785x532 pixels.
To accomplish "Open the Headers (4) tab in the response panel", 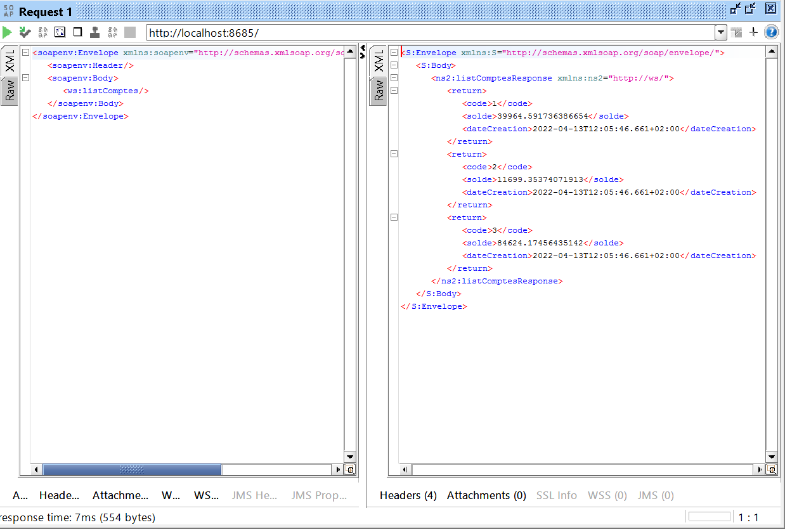I will click(x=408, y=495).
